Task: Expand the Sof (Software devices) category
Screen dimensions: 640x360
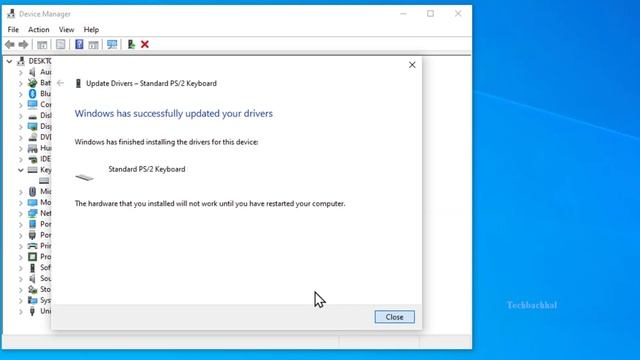Action: coord(20,268)
